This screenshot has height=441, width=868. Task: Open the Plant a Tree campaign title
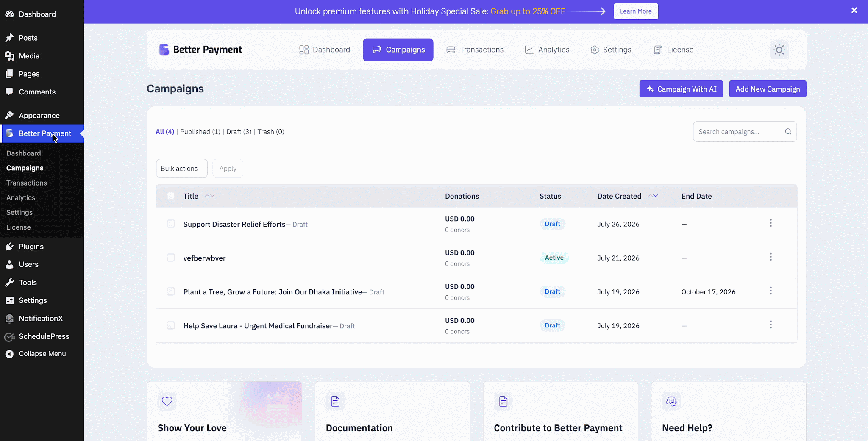(x=273, y=292)
